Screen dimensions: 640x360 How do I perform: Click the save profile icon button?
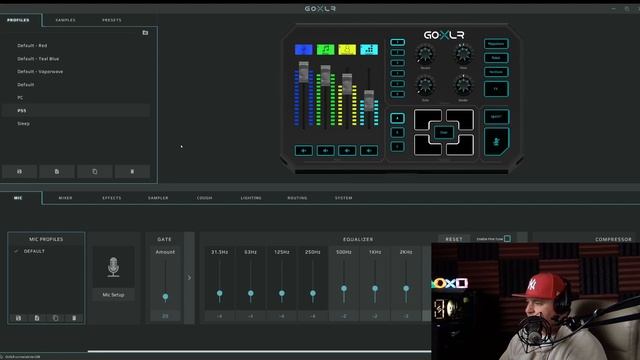[19, 171]
